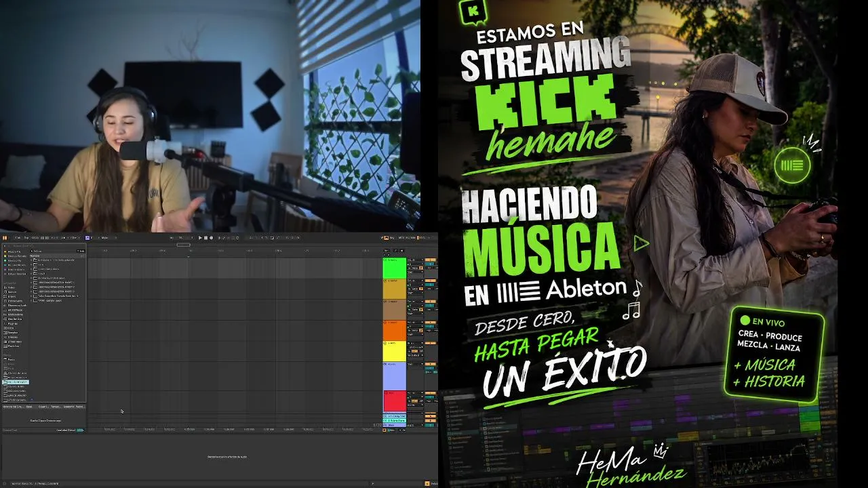Select Grooves in the browser sidebar

click(12, 338)
